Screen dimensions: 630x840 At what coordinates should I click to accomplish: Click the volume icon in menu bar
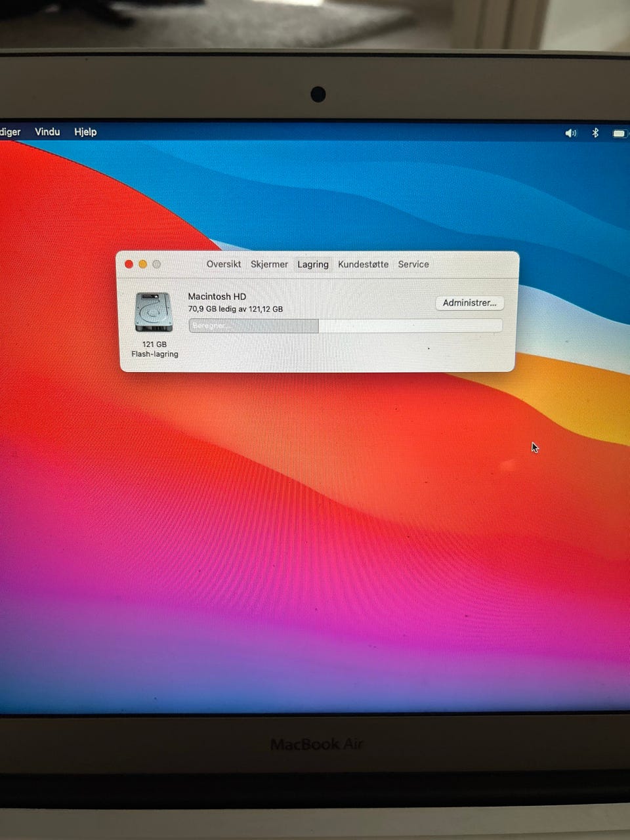pos(570,133)
